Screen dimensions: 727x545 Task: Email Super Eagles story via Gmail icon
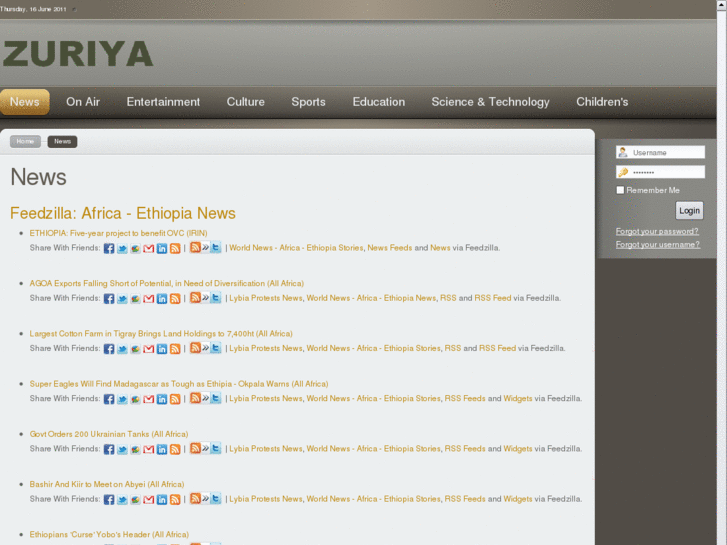[x=148, y=399]
